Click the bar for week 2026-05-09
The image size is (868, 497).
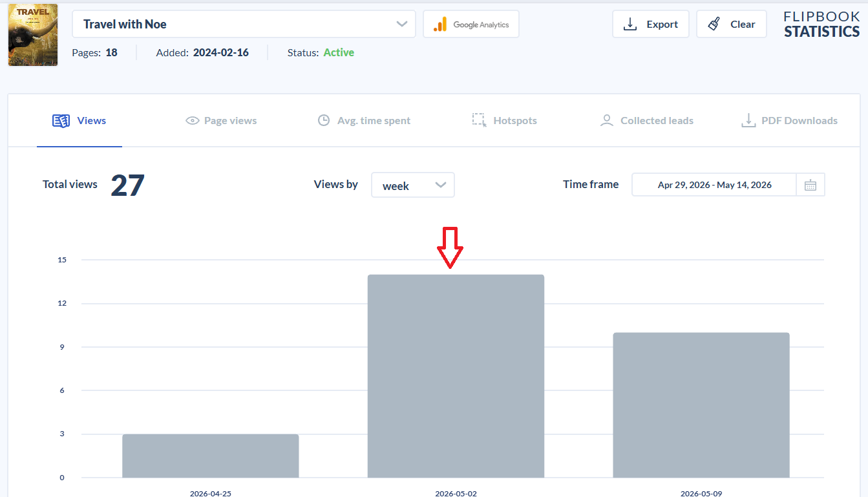coord(701,405)
